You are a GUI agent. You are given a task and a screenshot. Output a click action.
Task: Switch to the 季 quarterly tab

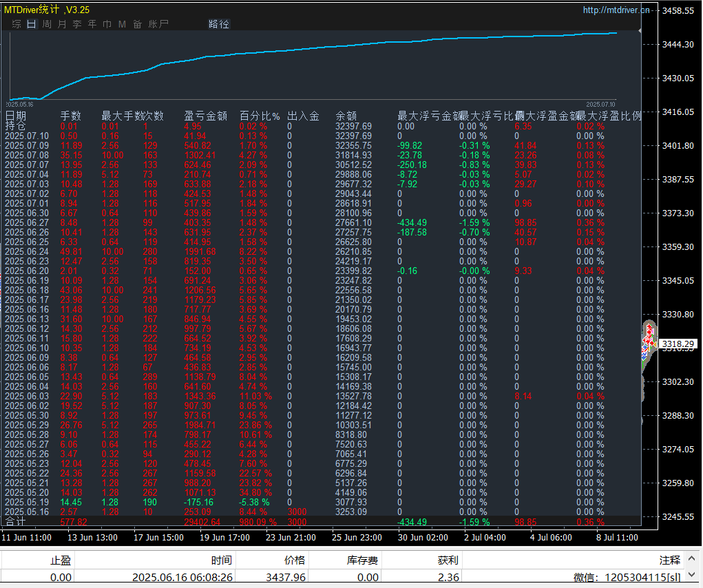(77, 24)
